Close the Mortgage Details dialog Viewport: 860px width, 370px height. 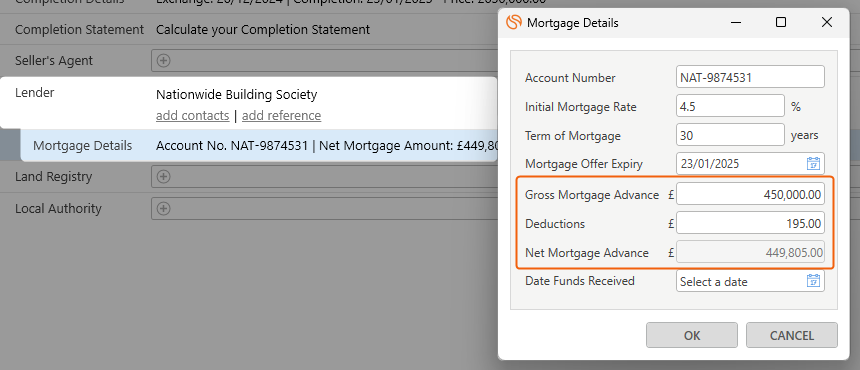(x=827, y=22)
